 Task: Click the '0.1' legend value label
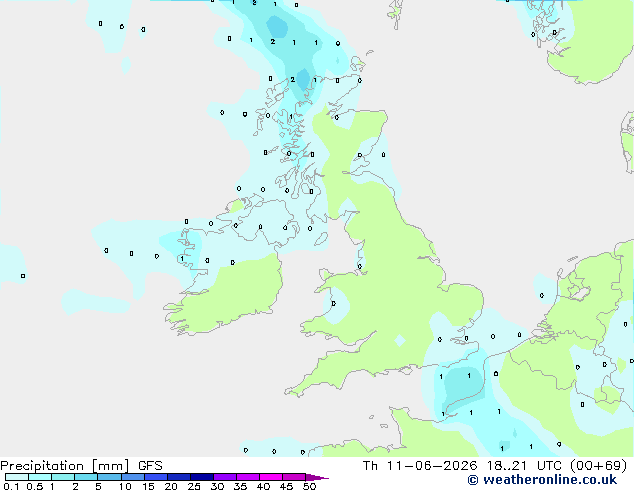[11, 486]
